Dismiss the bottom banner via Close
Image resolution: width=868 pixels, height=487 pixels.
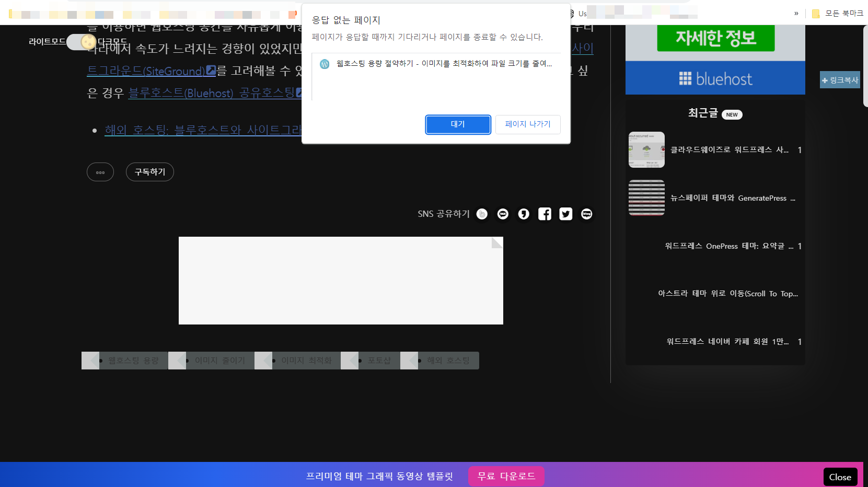pyautogui.click(x=840, y=477)
